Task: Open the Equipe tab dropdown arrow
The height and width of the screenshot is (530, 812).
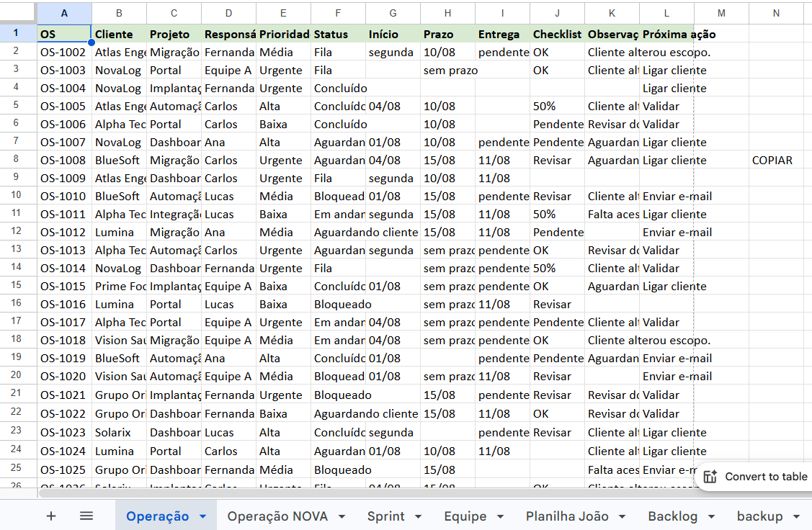Action: 500,516
